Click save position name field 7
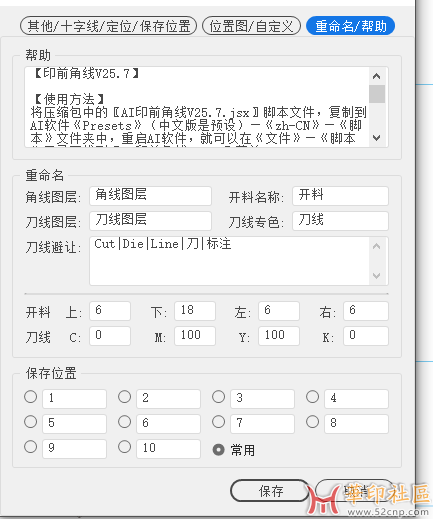Image resolution: width=433 pixels, height=519 pixels. coord(263,424)
